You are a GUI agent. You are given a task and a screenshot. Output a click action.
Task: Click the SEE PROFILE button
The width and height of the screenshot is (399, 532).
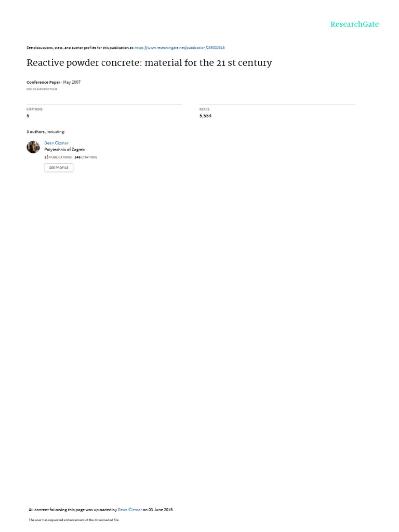pos(59,168)
